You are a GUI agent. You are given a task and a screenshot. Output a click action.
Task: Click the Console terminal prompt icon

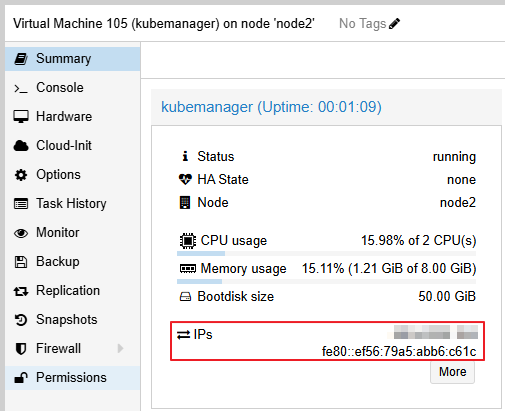click(21, 88)
